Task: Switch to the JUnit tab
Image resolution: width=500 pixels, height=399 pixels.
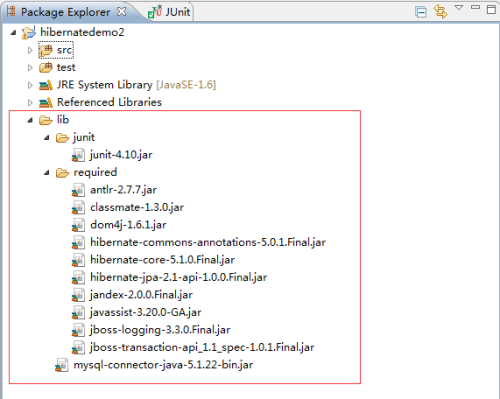Action: (170, 12)
